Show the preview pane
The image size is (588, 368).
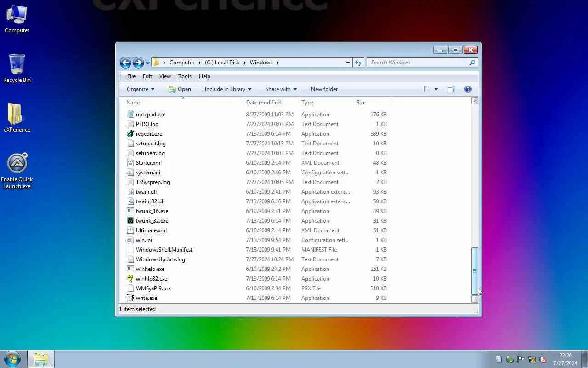pos(452,89)
